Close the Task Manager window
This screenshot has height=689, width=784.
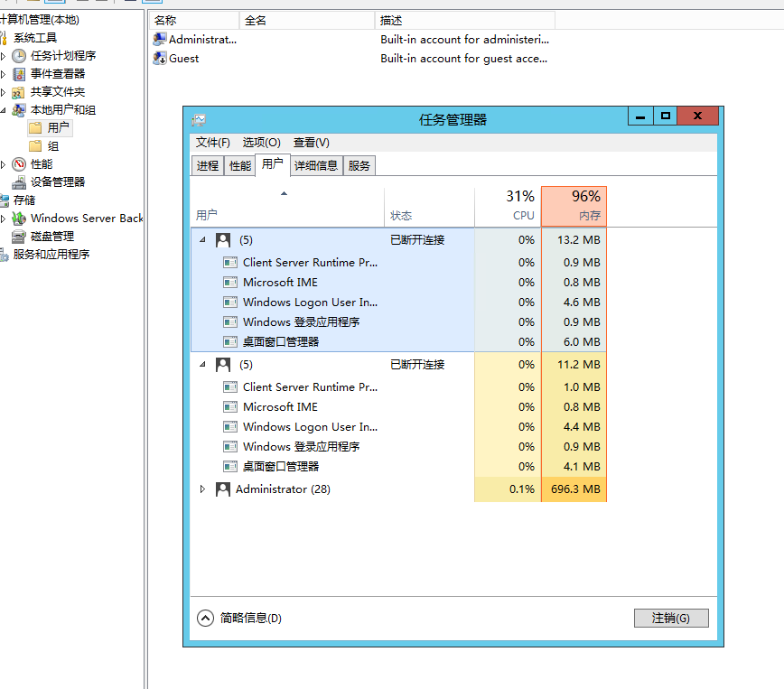point(697,116)
